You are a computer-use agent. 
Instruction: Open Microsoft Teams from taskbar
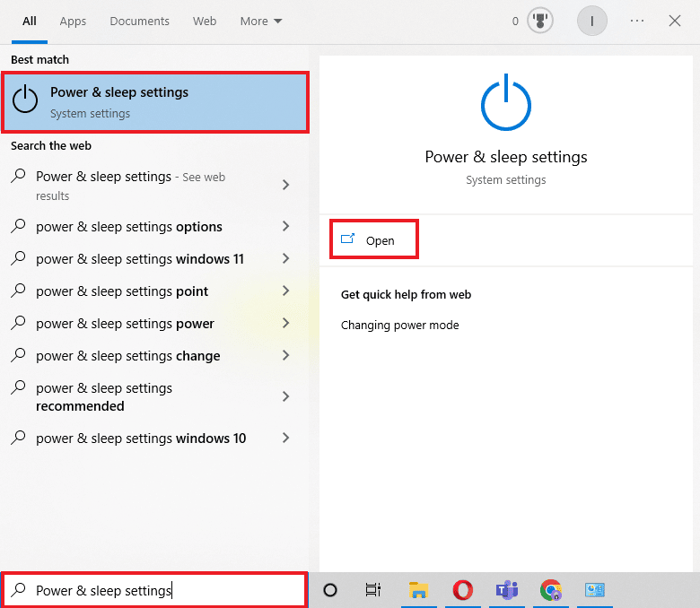pos(507,590)
